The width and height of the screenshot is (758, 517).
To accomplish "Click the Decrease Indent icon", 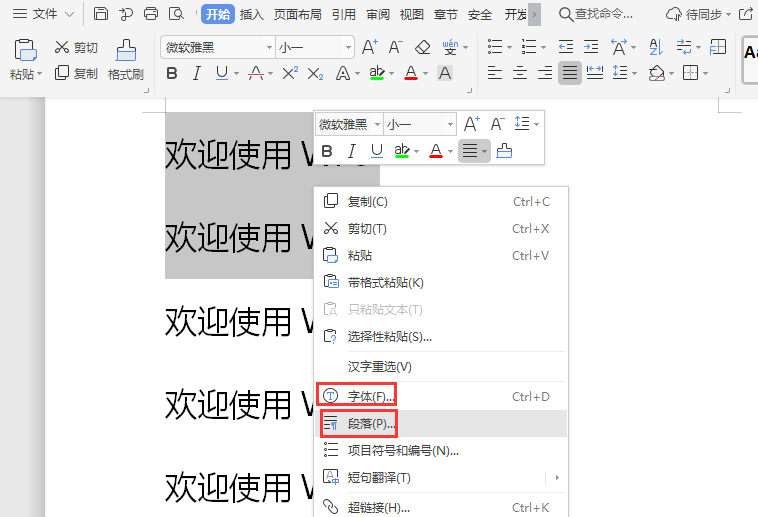I will (x=566, y=47).
